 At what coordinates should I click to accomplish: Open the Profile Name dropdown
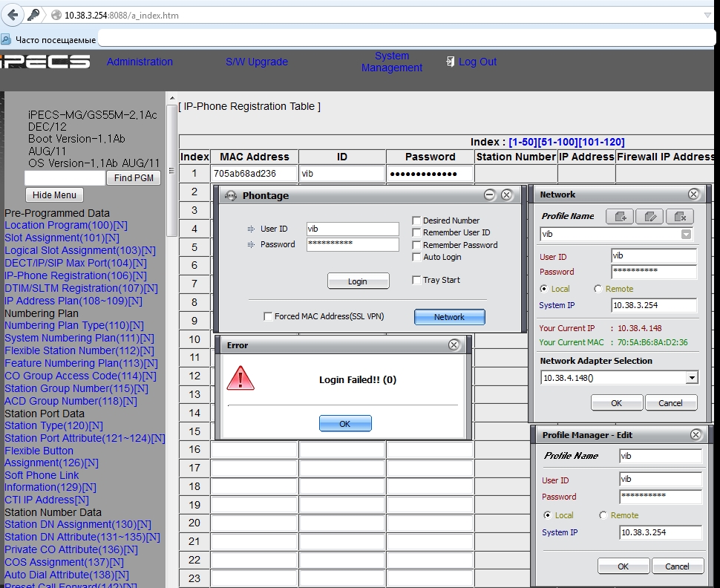[686, 234]
